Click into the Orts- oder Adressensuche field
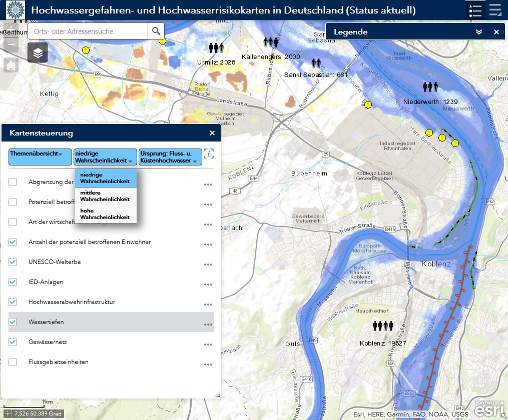This screenshot has height=420, width=508. (x=88, y=31)
